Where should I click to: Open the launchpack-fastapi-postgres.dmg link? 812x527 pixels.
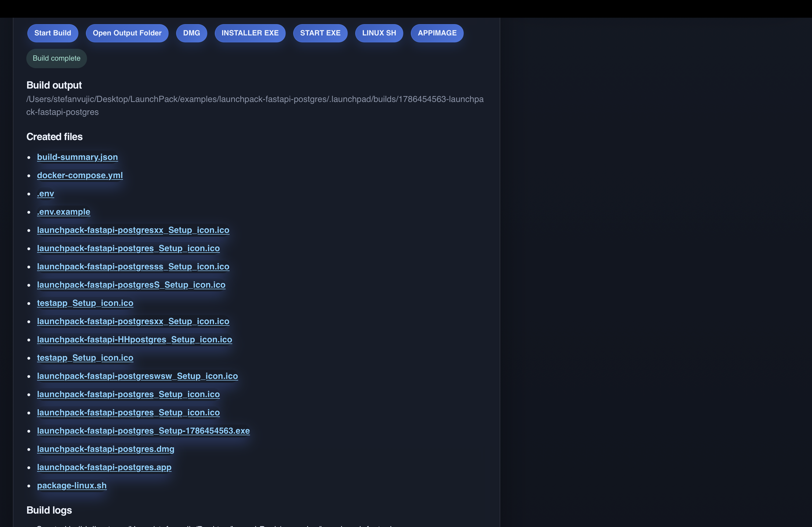coord(106,449)
